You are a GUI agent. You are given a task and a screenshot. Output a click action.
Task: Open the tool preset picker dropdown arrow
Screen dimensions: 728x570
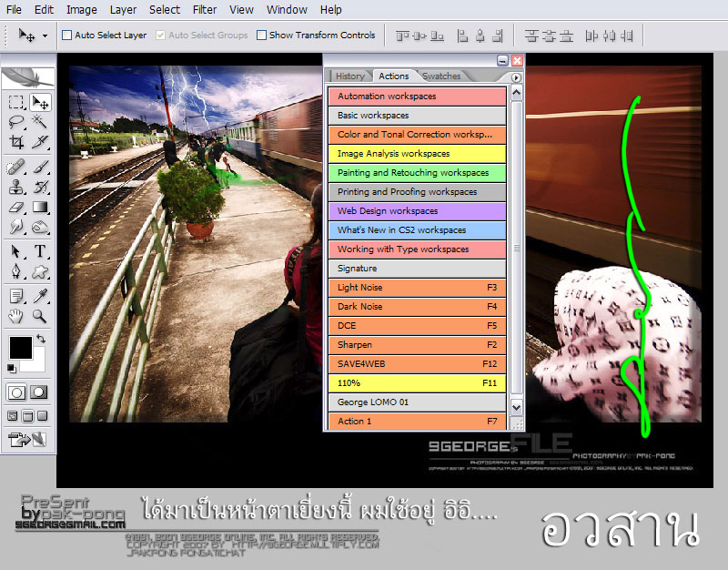pyautogui.click(x=45, y=36)
